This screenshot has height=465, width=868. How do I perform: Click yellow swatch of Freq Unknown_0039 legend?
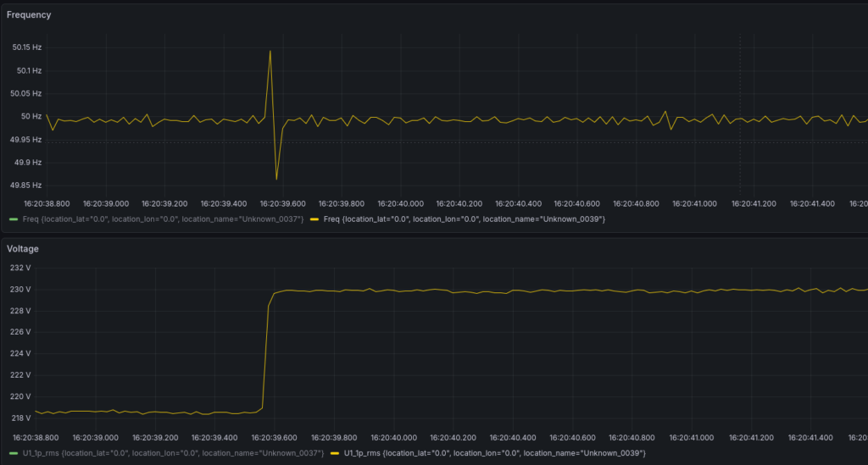coord(314,219)
